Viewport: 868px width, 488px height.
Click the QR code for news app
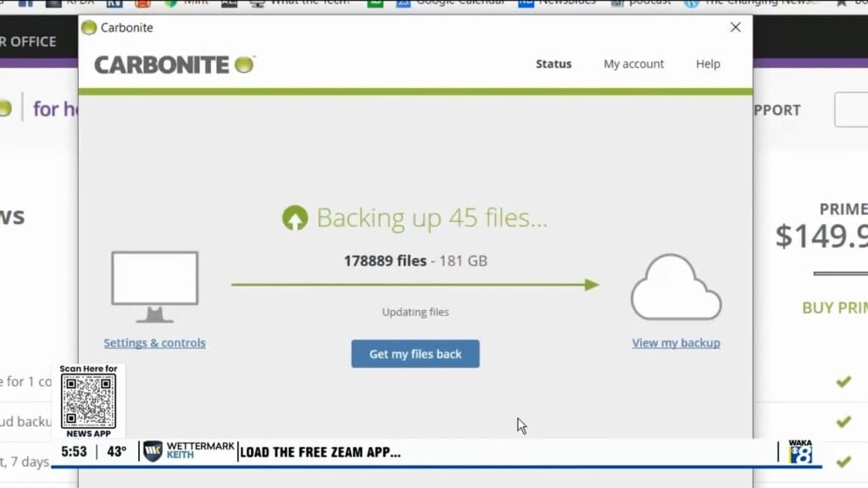click(x=88, y=401)
